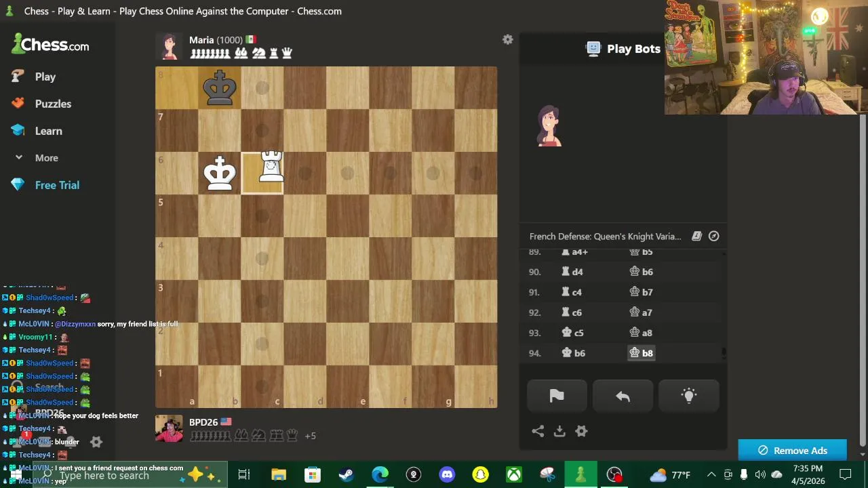Image resolution: width=868 pixels, height=488 pixels.
Task: Open the Puzzles section
Action: coord(53,104)
